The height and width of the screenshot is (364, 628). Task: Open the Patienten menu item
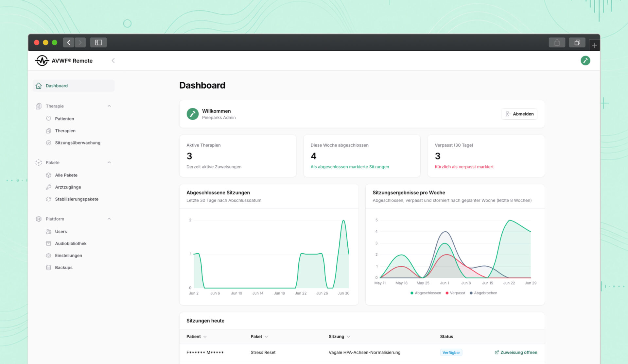click(74, 119)
